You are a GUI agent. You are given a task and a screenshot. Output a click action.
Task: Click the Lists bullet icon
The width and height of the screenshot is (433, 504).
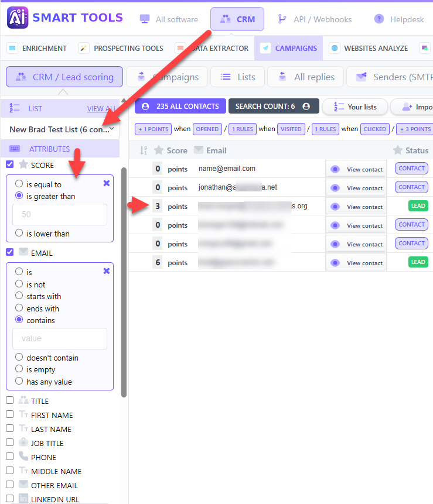tap(225, 77)
